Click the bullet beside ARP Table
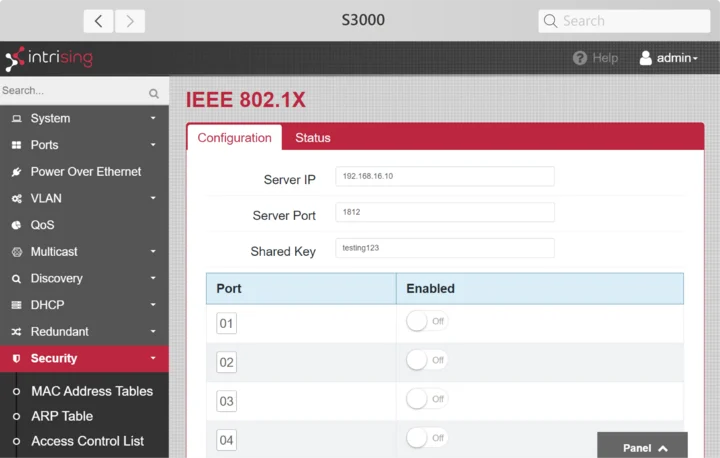720x458 pixels. pyautogui.click(x=17, y=417)
